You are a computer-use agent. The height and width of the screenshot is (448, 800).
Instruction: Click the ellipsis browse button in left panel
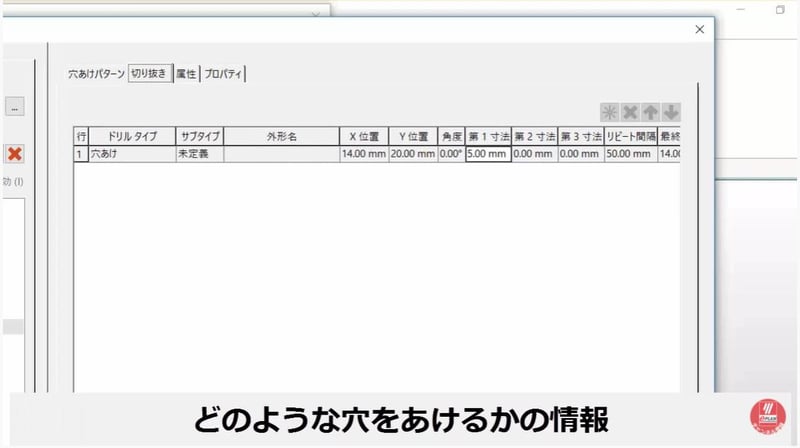coord(15,107)
